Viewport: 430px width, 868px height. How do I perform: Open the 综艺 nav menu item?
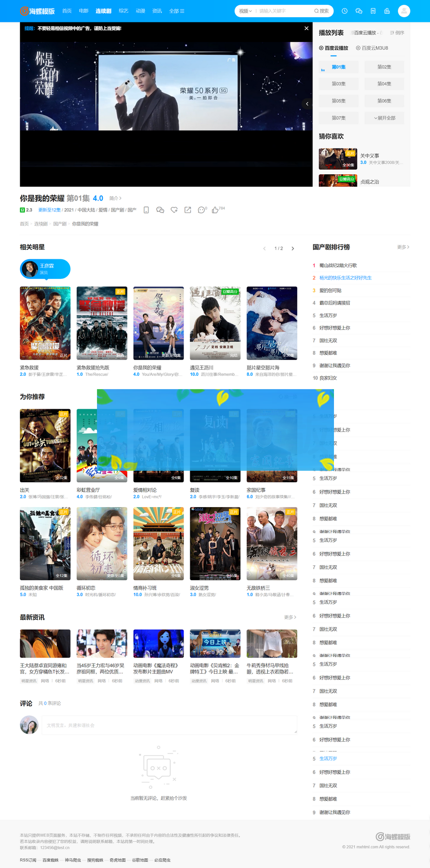(123, 11)
